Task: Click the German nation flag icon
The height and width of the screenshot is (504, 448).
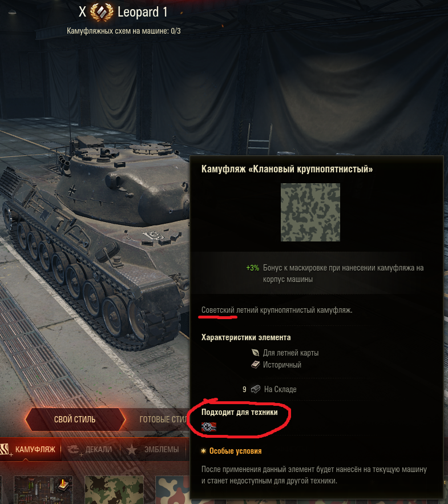Action: pyautogui.click(x=208, y=426)
